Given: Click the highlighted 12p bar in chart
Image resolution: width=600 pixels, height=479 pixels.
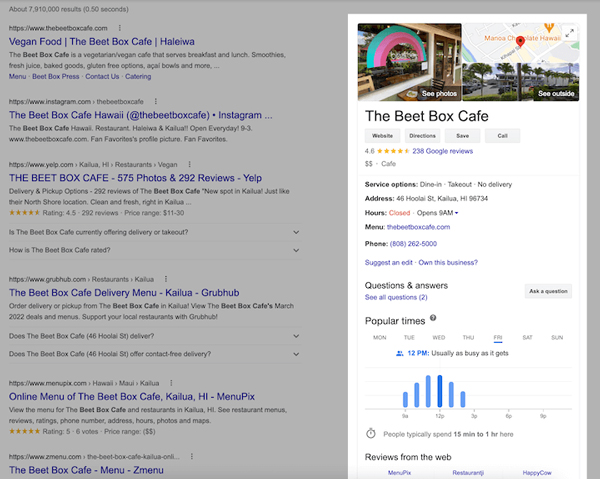Looking at the screenshot, I should [x=440, y=391].
